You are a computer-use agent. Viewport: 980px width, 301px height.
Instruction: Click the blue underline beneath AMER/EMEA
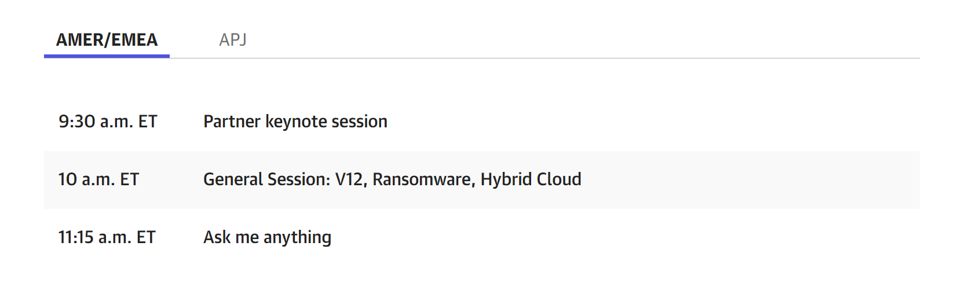pos(107,56)
